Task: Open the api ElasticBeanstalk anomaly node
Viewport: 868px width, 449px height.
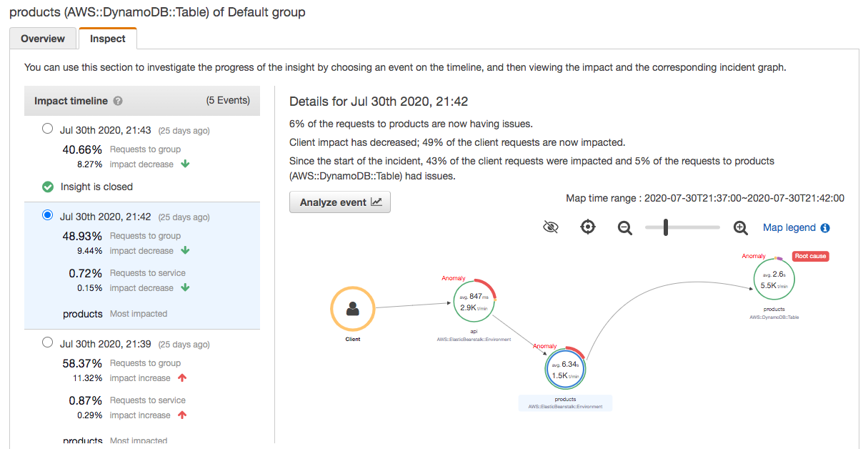Action: click(474, 302)
